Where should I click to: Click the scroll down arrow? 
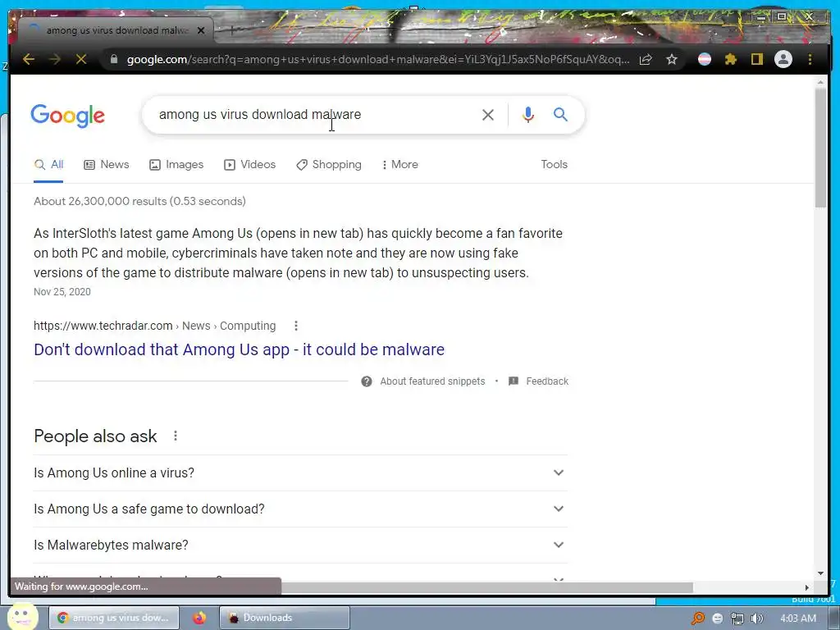coord(820,573)
